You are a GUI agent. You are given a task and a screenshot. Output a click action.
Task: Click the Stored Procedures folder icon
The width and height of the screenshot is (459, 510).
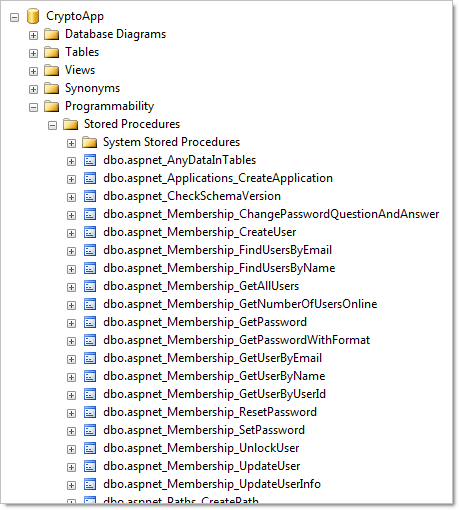71,124
